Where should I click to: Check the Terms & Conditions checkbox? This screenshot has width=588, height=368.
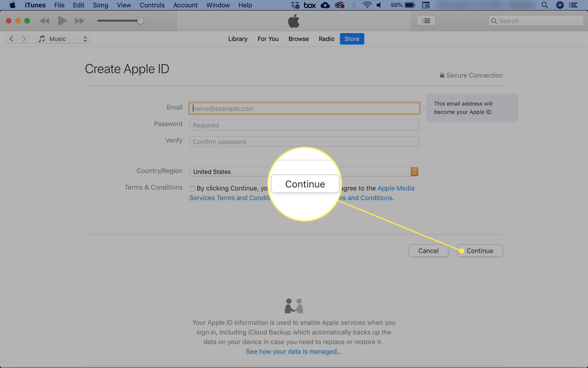[x=192, y=189]
